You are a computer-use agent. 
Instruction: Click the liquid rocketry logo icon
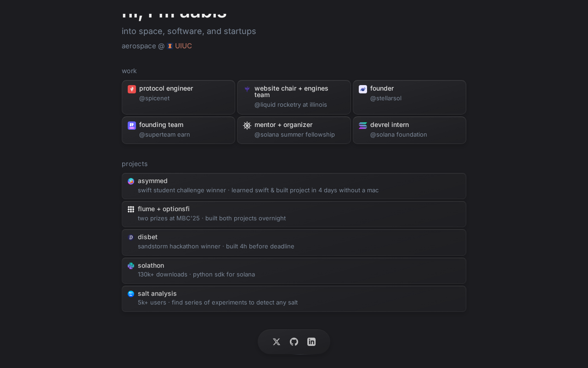(247, 89)
